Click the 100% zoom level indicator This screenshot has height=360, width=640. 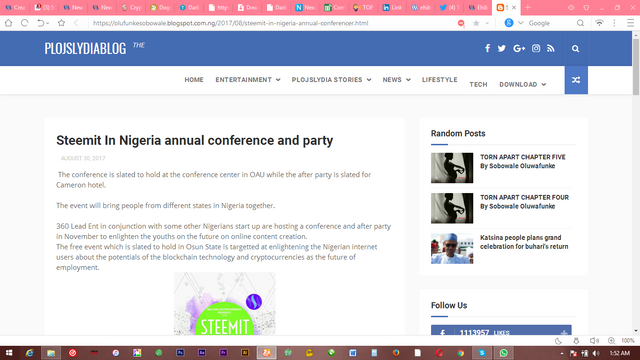pyautogui.click(x=628, y=341)
